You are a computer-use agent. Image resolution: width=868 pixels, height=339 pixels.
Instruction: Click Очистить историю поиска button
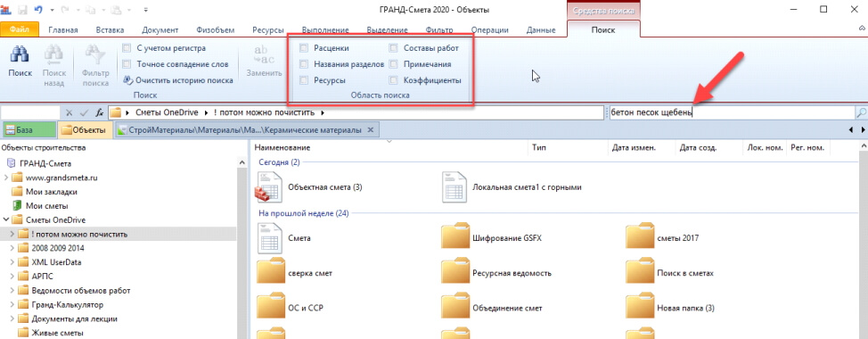coord(177,80)
